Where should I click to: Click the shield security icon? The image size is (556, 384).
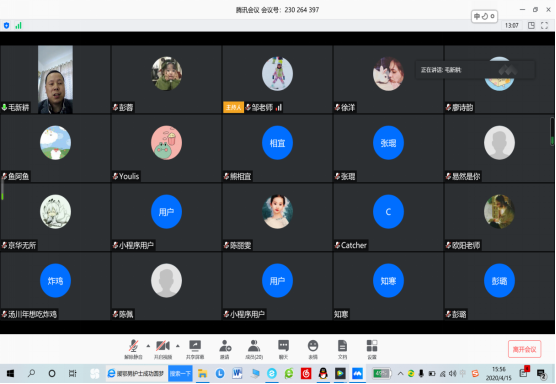(x=6, y=26)
